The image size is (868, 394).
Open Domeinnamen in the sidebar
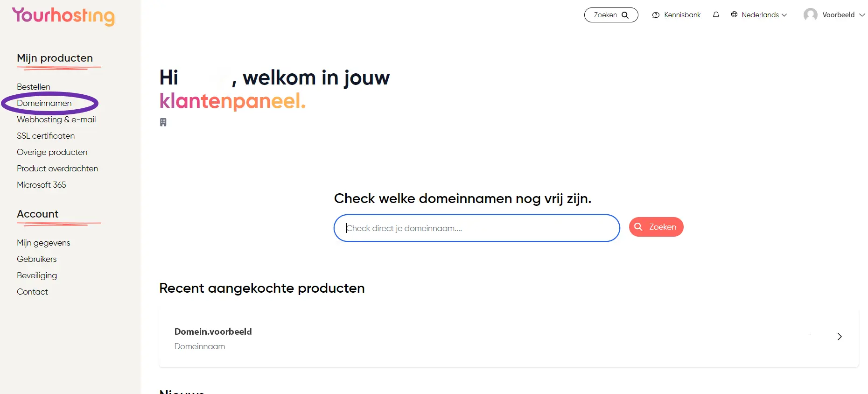(x=44, y=103)
